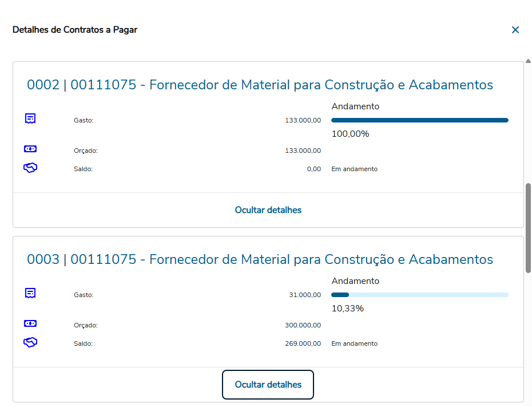
Task: Click the 100,00% Andamento progress bar
Action: [419, 120]
